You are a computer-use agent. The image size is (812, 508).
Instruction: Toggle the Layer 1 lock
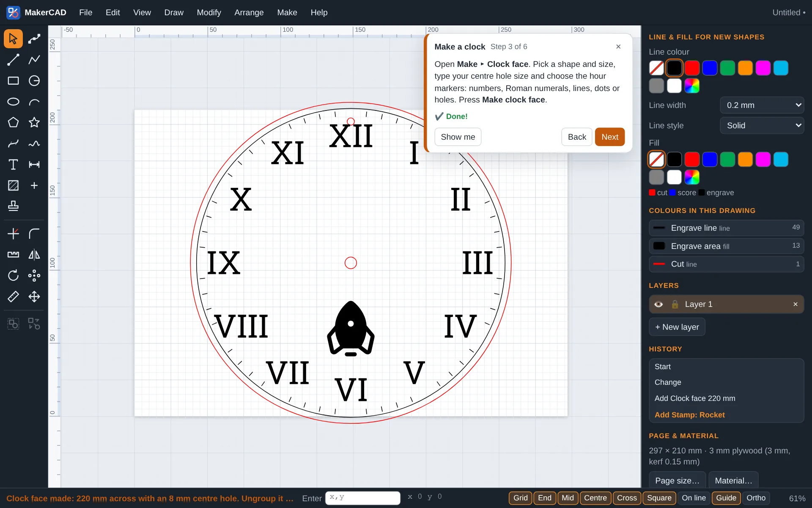[x=675, y=304]
